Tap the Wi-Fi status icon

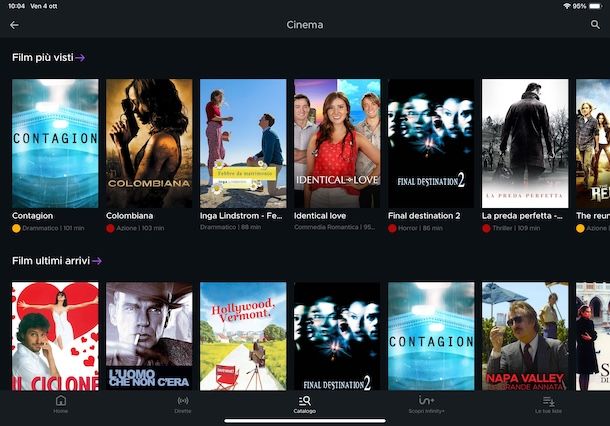point(567,6)
